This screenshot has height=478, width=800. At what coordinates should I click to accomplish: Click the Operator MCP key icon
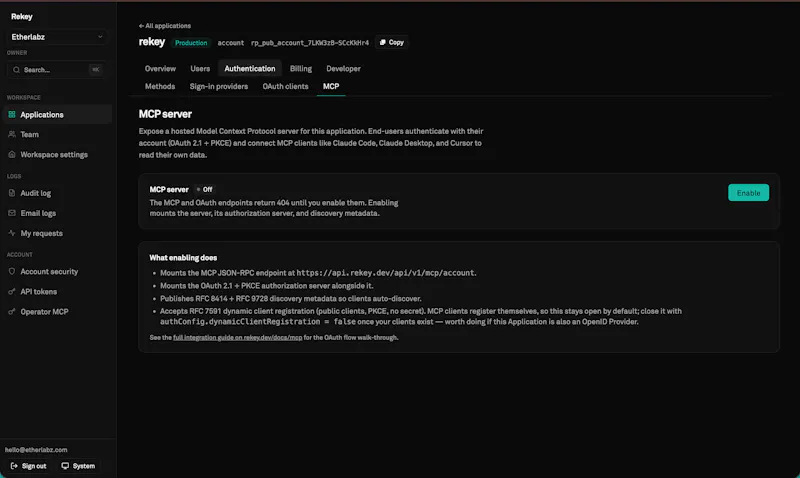12,311
